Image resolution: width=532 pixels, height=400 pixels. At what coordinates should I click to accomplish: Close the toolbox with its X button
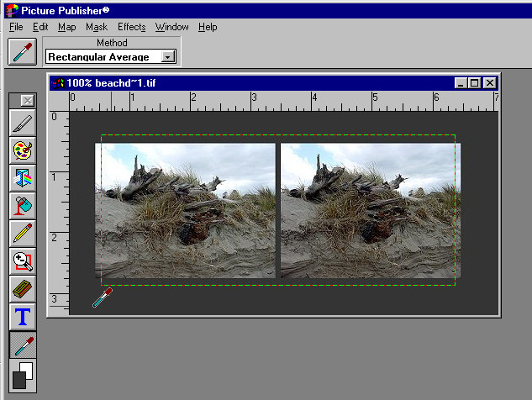27,100
